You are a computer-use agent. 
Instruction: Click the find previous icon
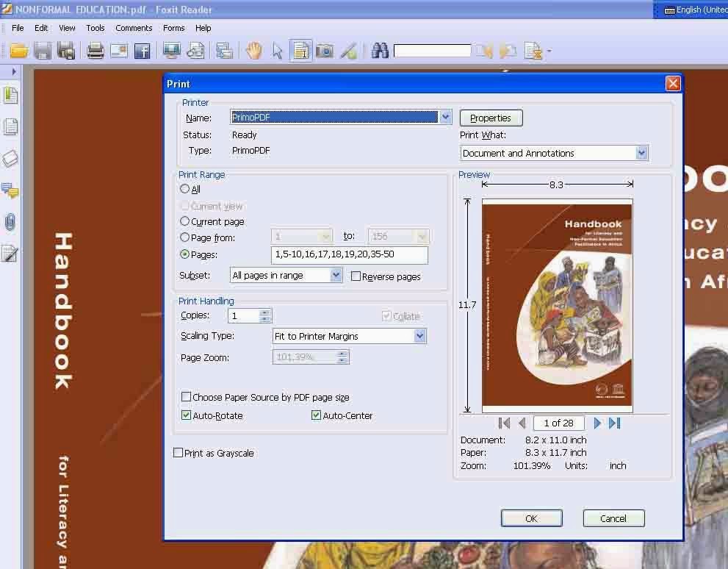484,50
